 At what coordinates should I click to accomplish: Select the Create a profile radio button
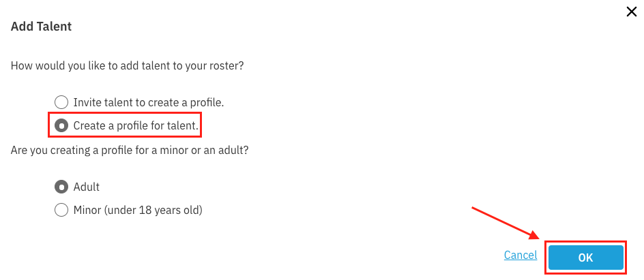pyautogui.click(x=61, y=126)
